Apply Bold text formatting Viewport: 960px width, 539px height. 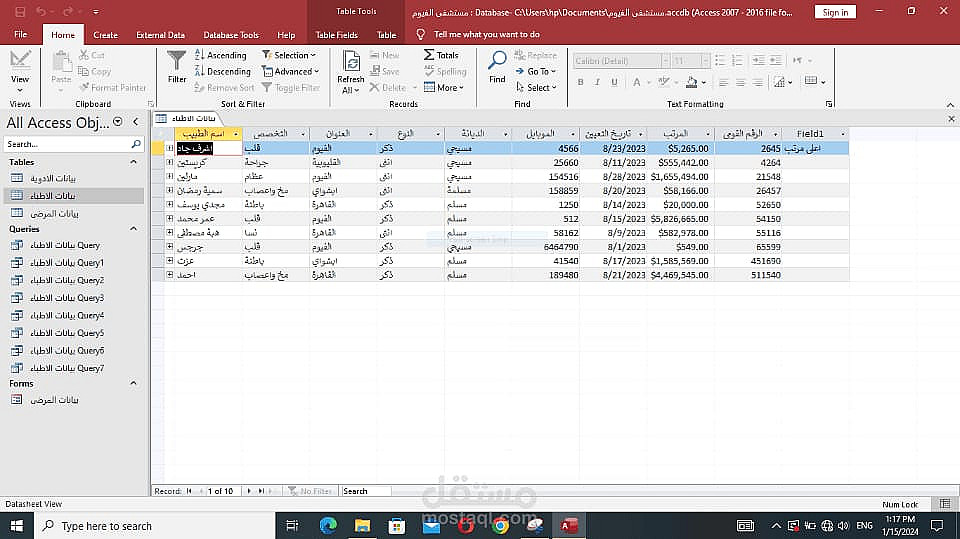(580, 82)
